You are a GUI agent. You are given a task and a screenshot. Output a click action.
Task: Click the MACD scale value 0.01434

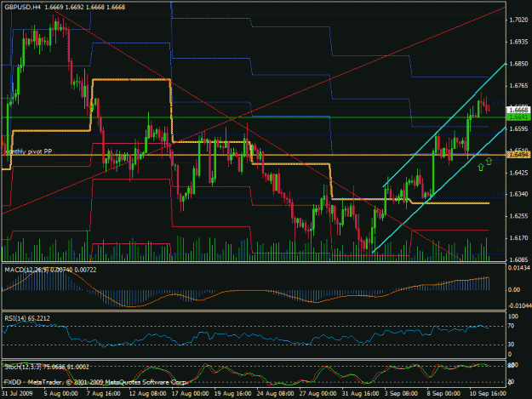click(x=519, y=268)
